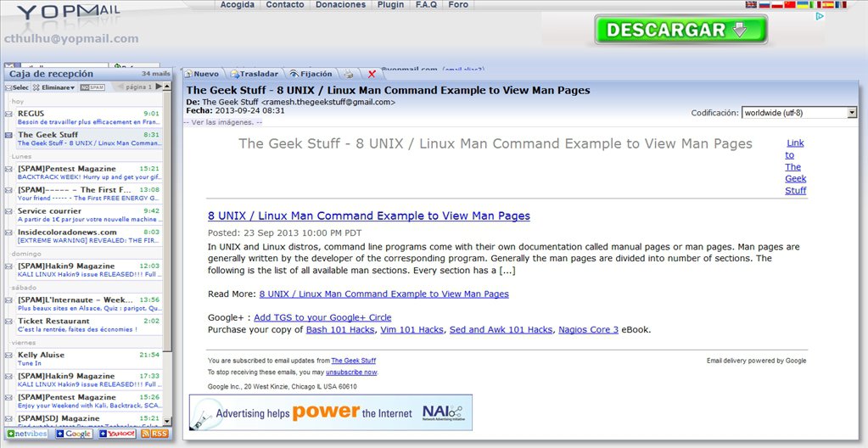Open Sed and Awk 101 Hacks link
The width and height of the screenshot is (868, 448).
tap(501, 330)
